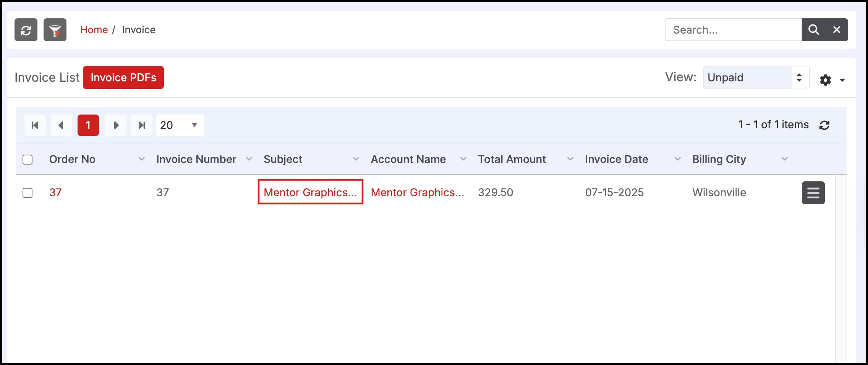This screenshot has width=868, height=365.
Task: Go to the first page of results
Action: [35, 125]
